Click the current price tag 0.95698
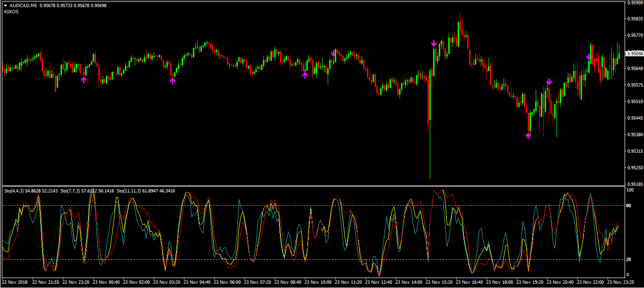Viewport: 644px width, 288px height. click(x=634, y=53)
